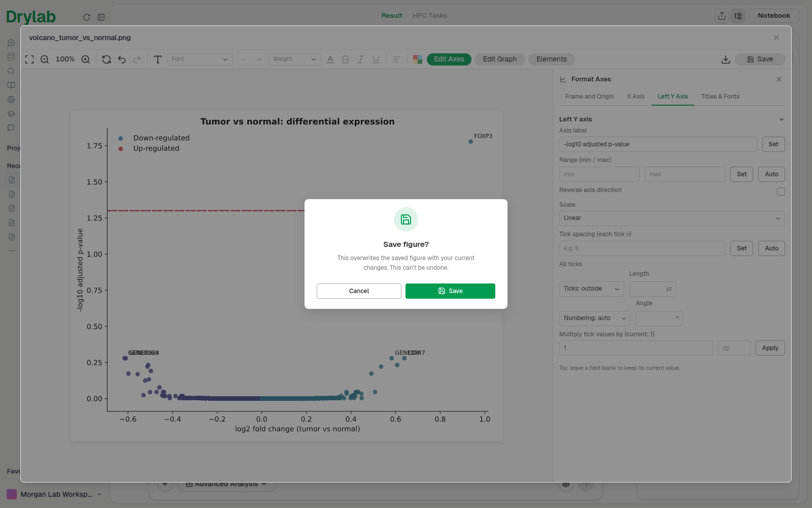Download the figure
Viewport: 812px width, 508px height.
(726, 59)
